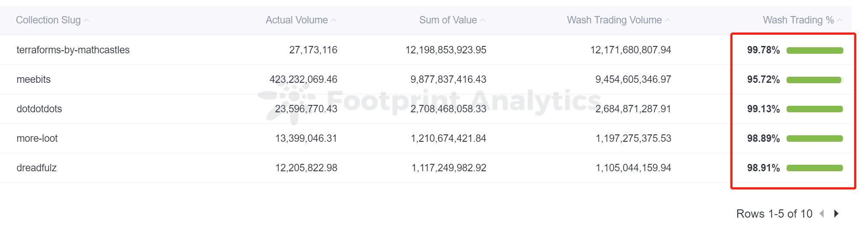Select the meebits collection name
Screen dimensions: 868x225
coord(33,79)
